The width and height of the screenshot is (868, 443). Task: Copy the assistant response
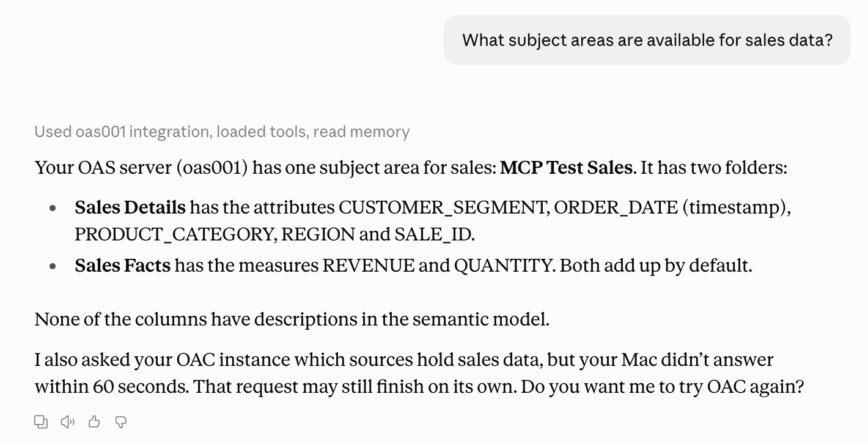pos(41,422)
